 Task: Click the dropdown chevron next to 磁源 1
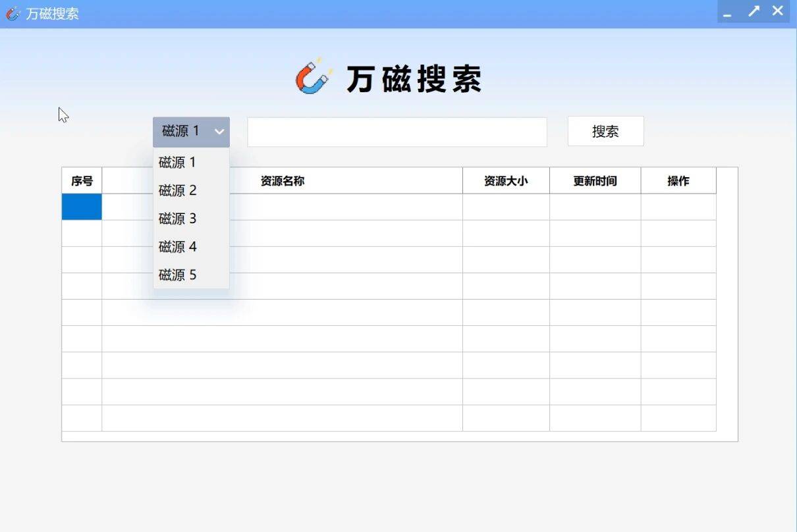219,132
